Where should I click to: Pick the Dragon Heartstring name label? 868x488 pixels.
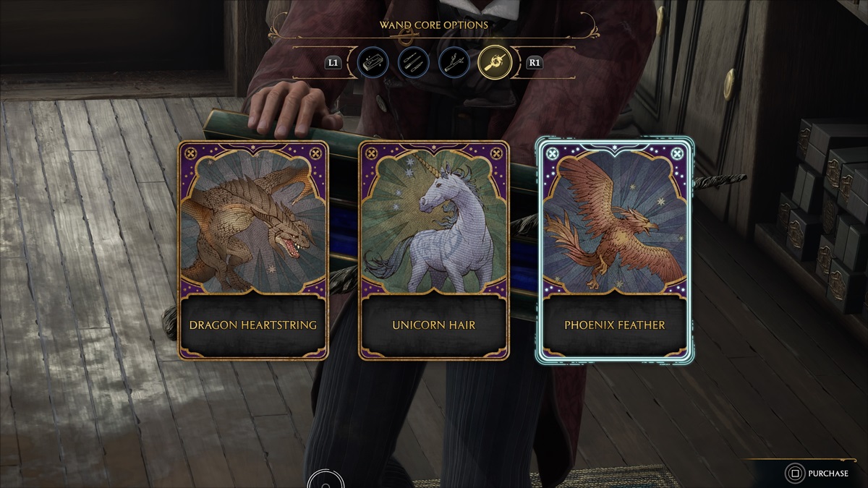pyautogui.click(x=253, y=325)
